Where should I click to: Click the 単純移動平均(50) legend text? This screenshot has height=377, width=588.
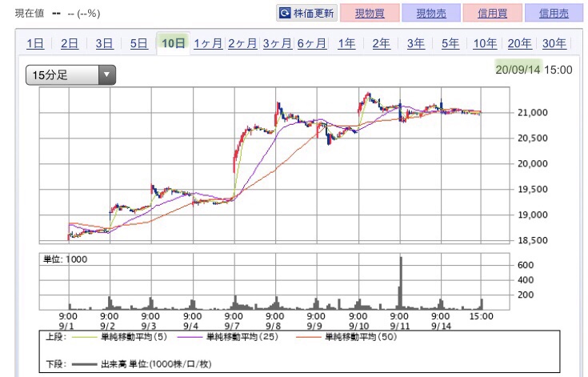[x=360, y=337]
